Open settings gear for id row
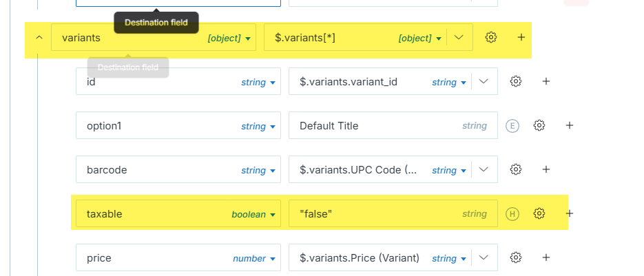Image resolution: width=644 pixels, height=276 pixels. pyautogui.click(x=515, y=81)
